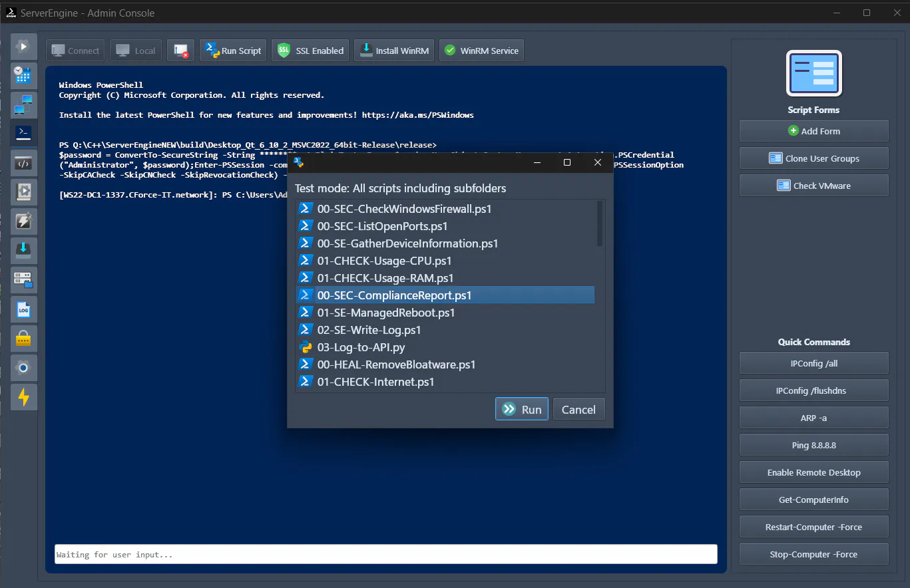Execute the Ping 8.8.8.8 quick command
This screenshot has width=910, height=588.
pos(813,444)
